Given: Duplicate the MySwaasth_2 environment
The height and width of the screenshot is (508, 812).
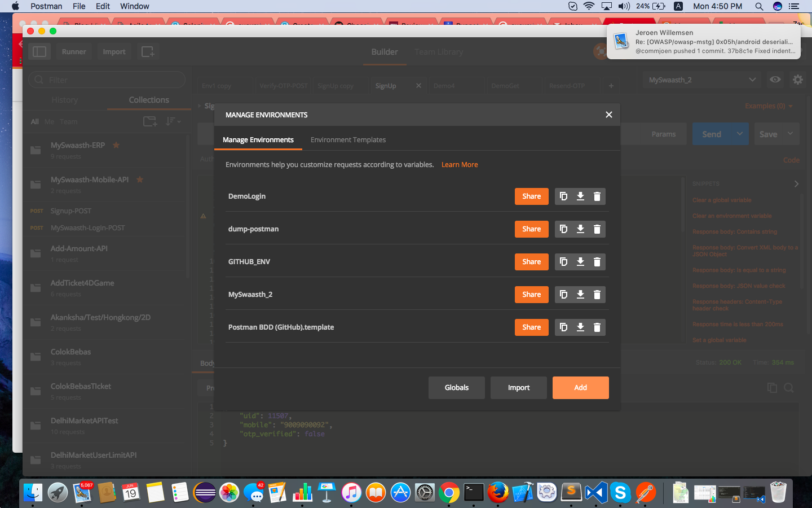Looking at the screenshot, I should tap(563, 295).
